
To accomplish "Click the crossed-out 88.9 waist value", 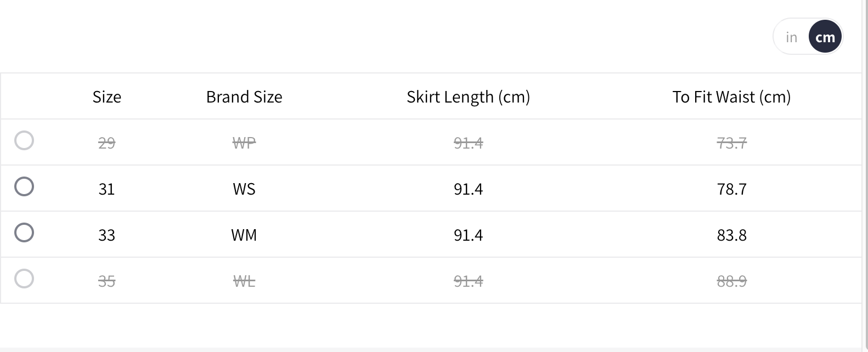I will point(731,281).
